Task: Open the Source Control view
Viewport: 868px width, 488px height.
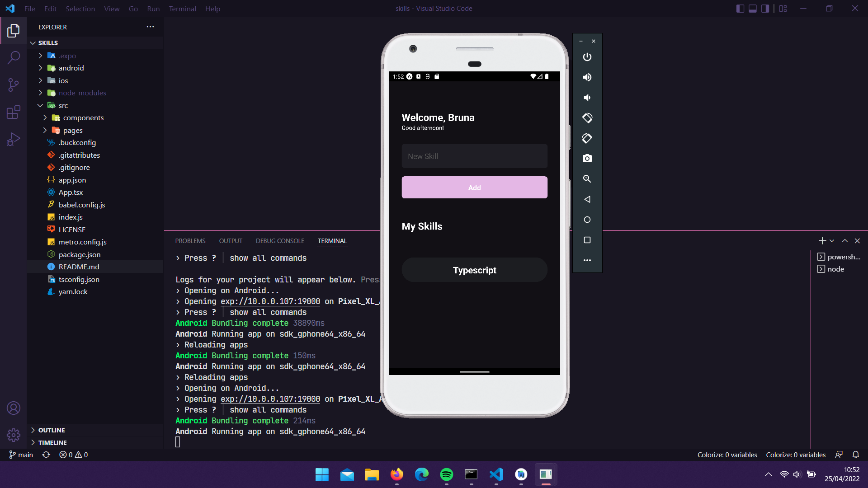Action: [x=14, y=85]
